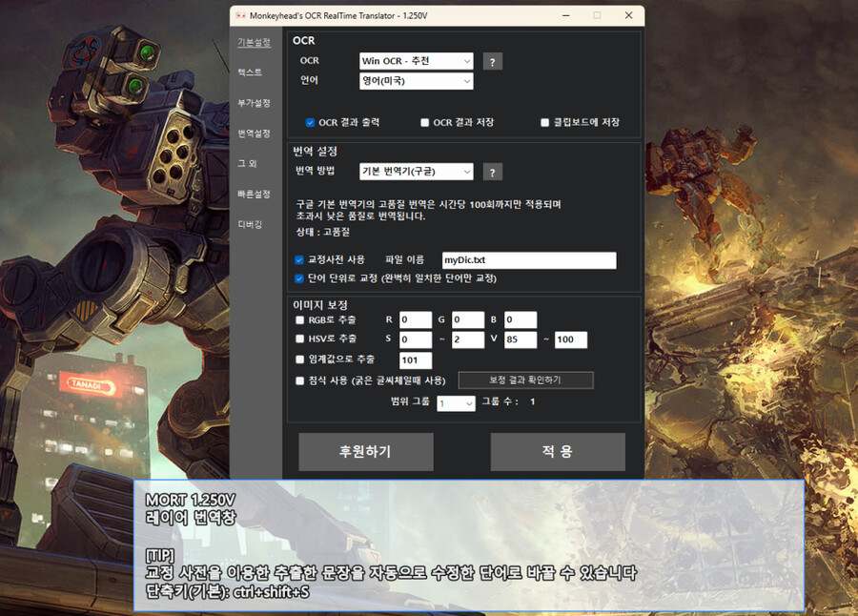Open the 기본 번역기(구글) translation method dropdown

(x=417, y=172)
